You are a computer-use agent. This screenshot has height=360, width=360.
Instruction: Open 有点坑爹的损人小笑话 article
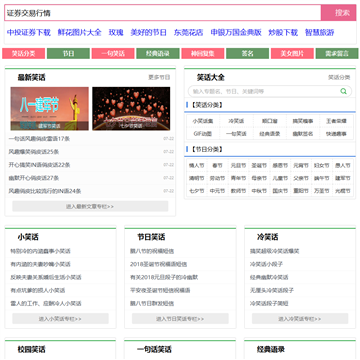38,290
